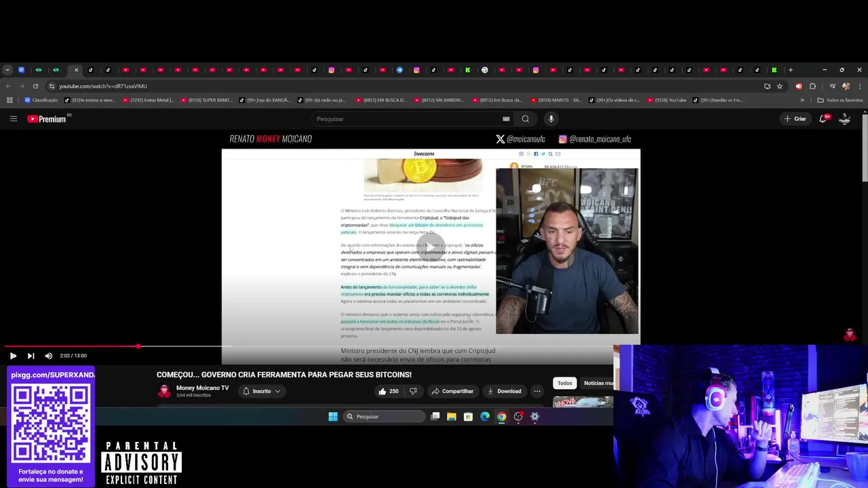Open the VAI XANDIN bookmark
Image resolution: width=868 pixels, height=488 pixels.
(x=439, y=100)
